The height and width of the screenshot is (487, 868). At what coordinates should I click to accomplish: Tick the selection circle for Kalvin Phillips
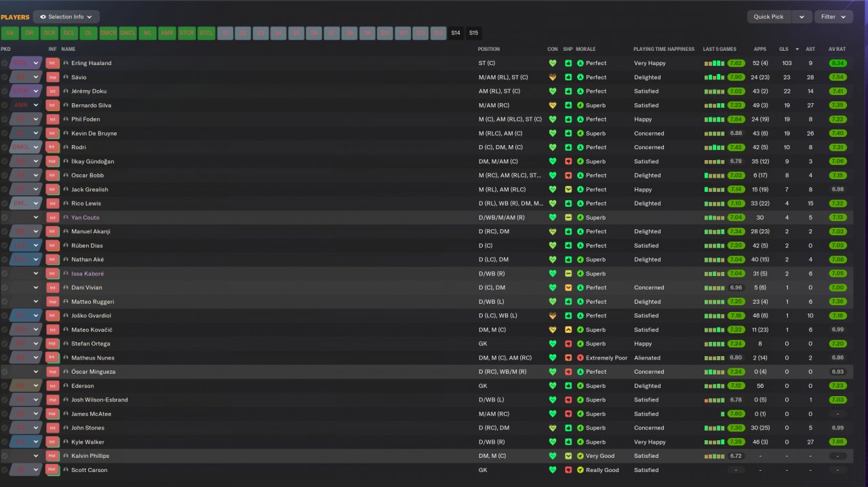coord(5,456)
